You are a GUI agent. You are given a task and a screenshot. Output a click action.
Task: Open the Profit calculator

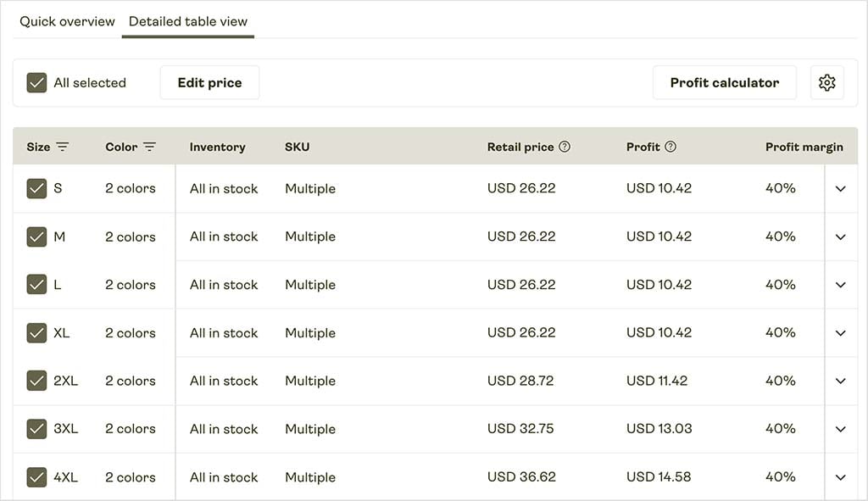(724, 83)
